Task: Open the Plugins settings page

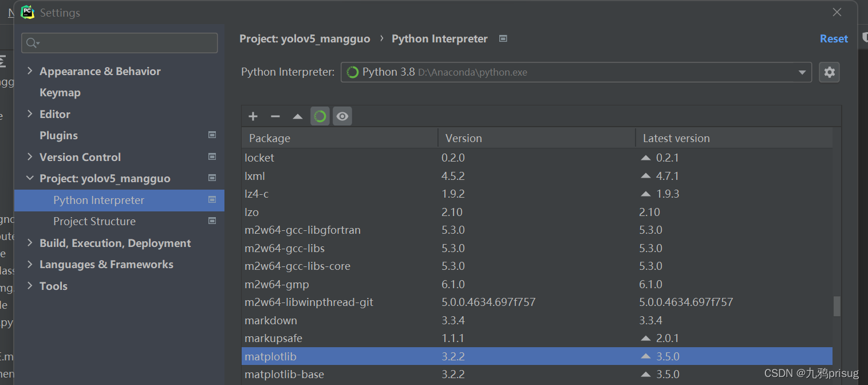Action: click(58, 135)
